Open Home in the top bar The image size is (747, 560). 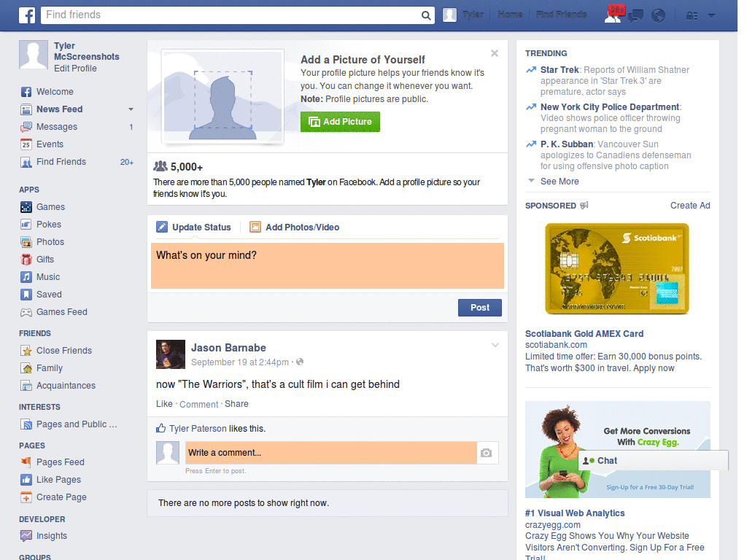coord(510,15)
